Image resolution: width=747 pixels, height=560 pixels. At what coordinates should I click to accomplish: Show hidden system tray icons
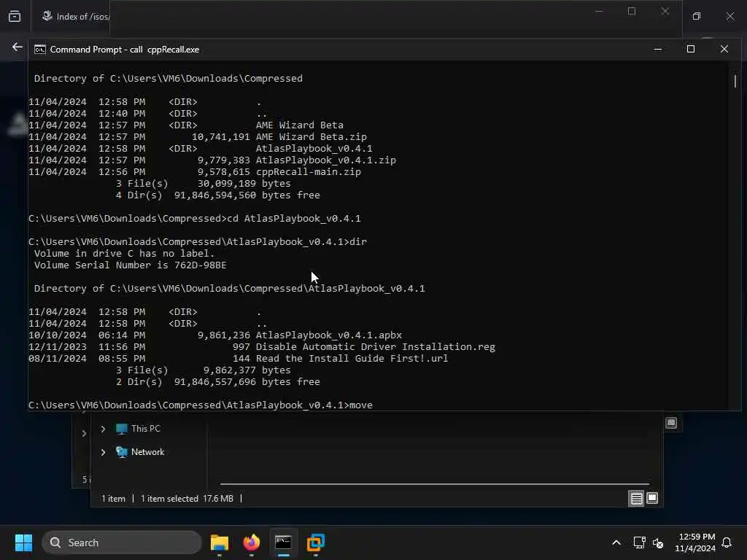point(616,542)
